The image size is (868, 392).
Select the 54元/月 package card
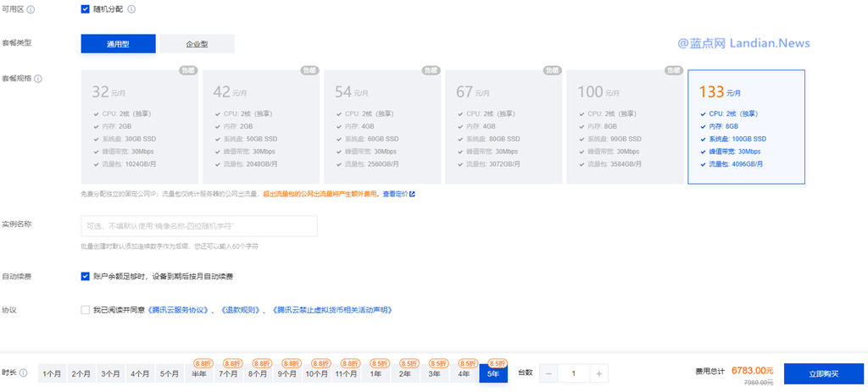[x=382, y=127]
